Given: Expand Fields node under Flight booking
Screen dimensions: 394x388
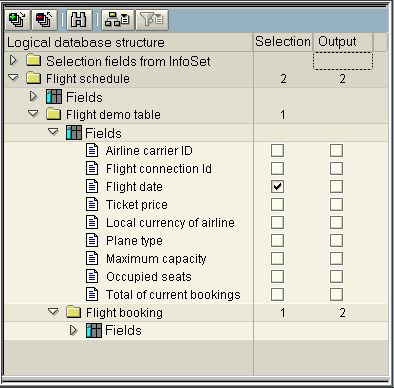Looking at the screenshot, I should 74,330.
